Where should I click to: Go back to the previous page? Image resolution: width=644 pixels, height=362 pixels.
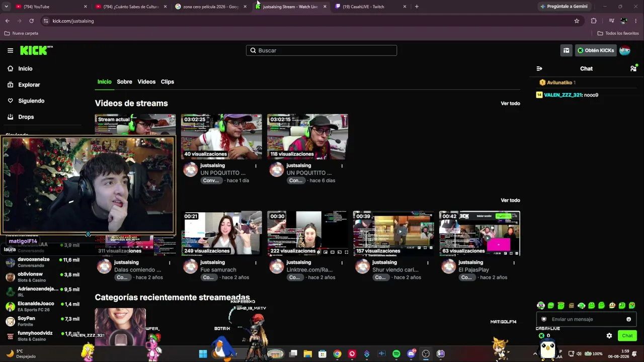coord(7,21)
